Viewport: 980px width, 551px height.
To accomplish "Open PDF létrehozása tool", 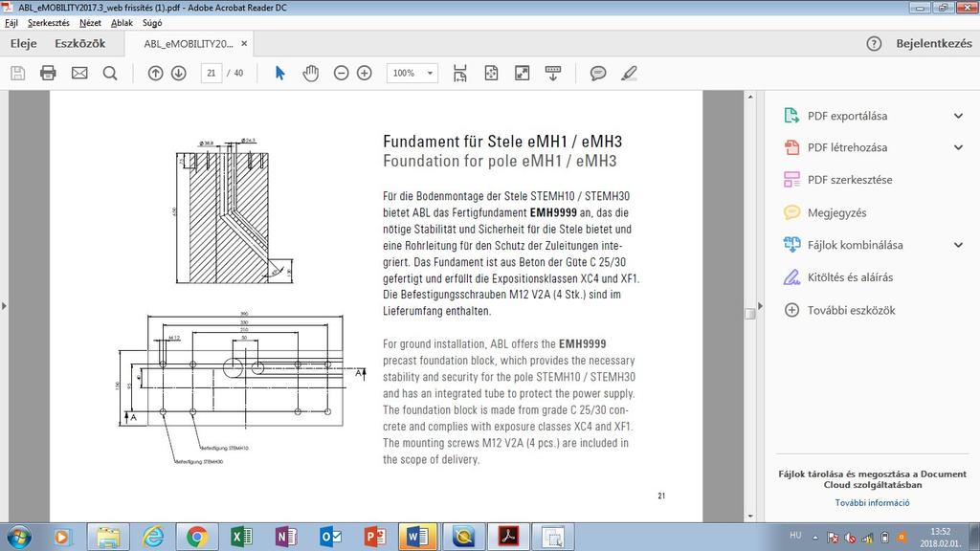I will coord(847,148).
